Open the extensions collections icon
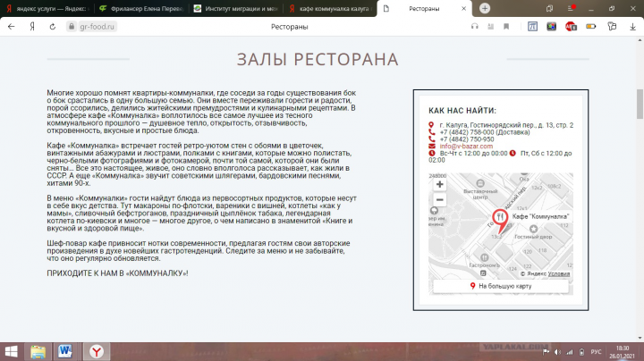This screenshot has height=361, width=644. click(612, 27)
